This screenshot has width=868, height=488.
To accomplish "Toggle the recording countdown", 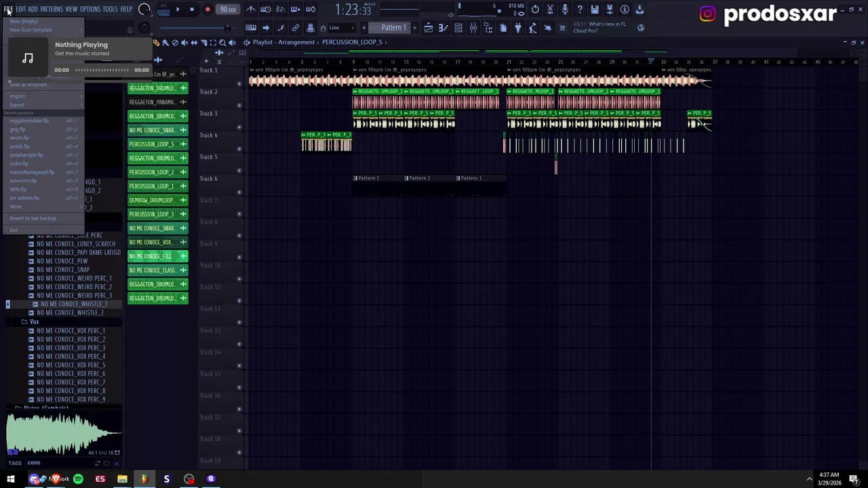I will click(281, 9).
